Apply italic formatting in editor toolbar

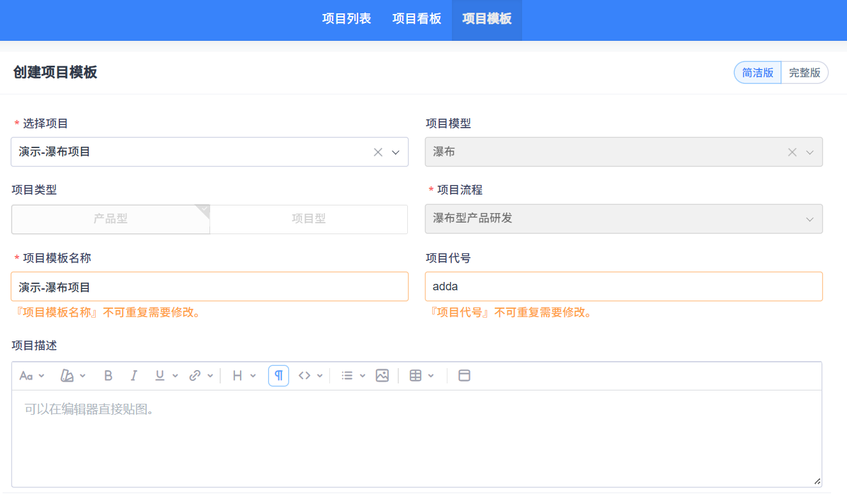pyautogui.click(x=134, y=376)
